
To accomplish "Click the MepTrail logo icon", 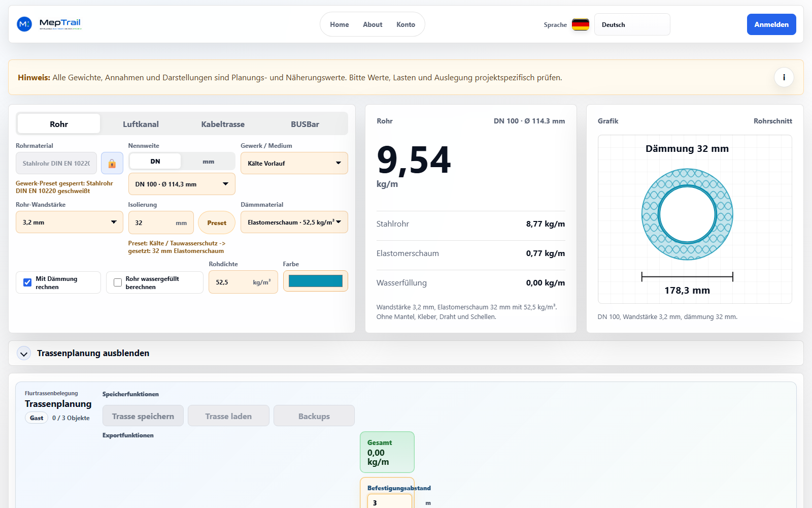I will tap(24, 24).
